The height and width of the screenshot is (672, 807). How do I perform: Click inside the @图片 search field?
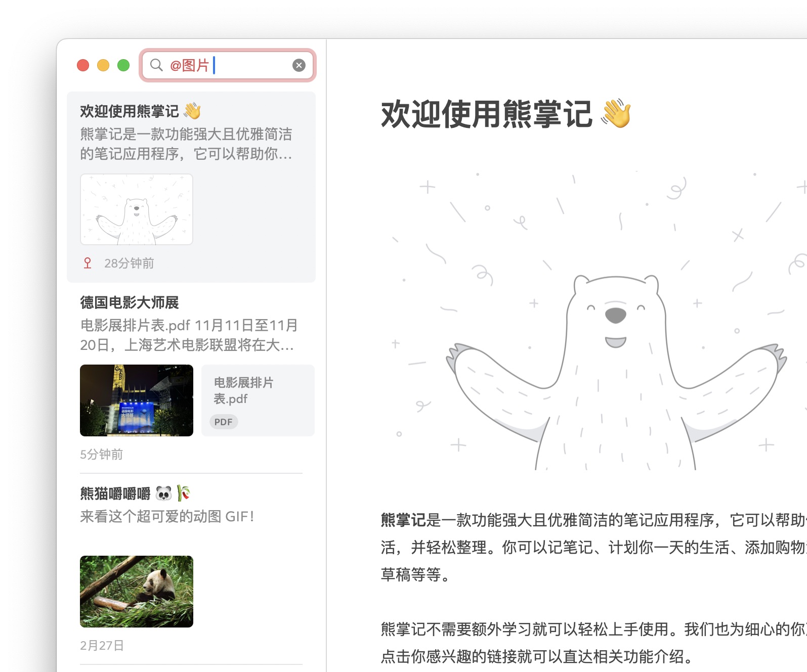click(228, 65)
